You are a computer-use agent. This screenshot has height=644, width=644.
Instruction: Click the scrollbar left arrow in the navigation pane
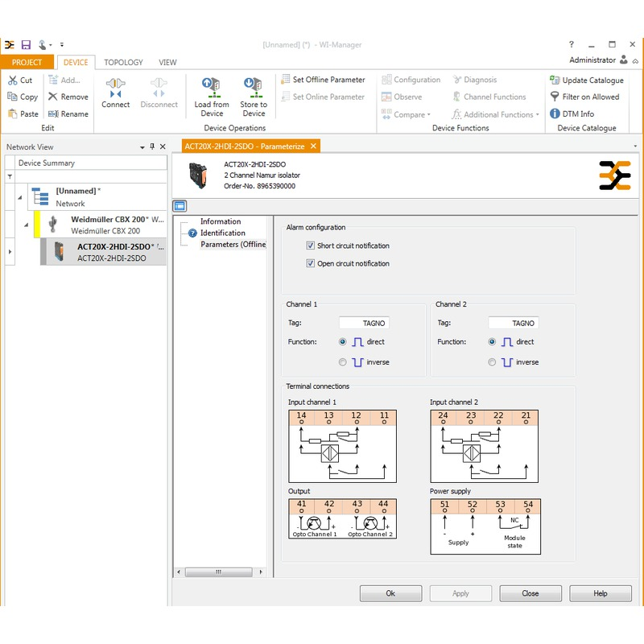178,572
